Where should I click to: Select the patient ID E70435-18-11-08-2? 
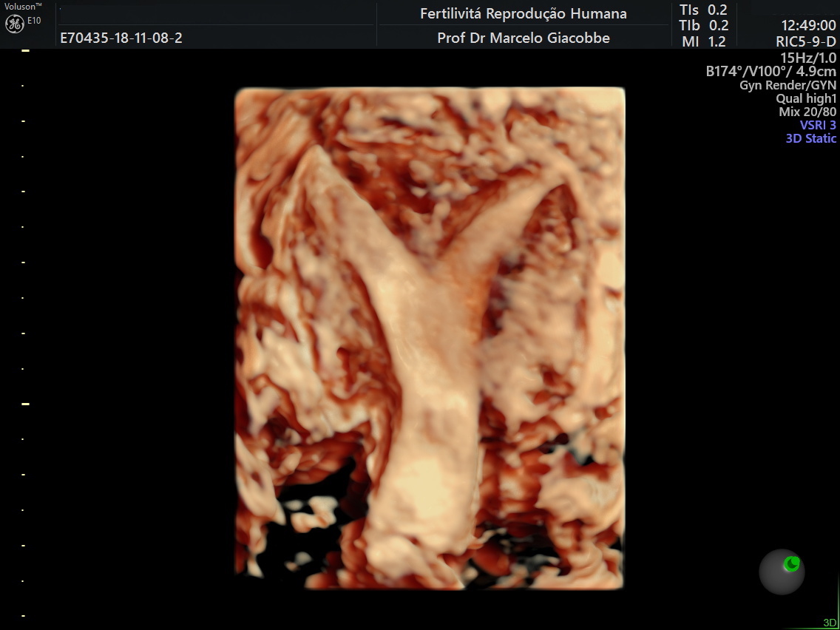[x=121, y=38]
